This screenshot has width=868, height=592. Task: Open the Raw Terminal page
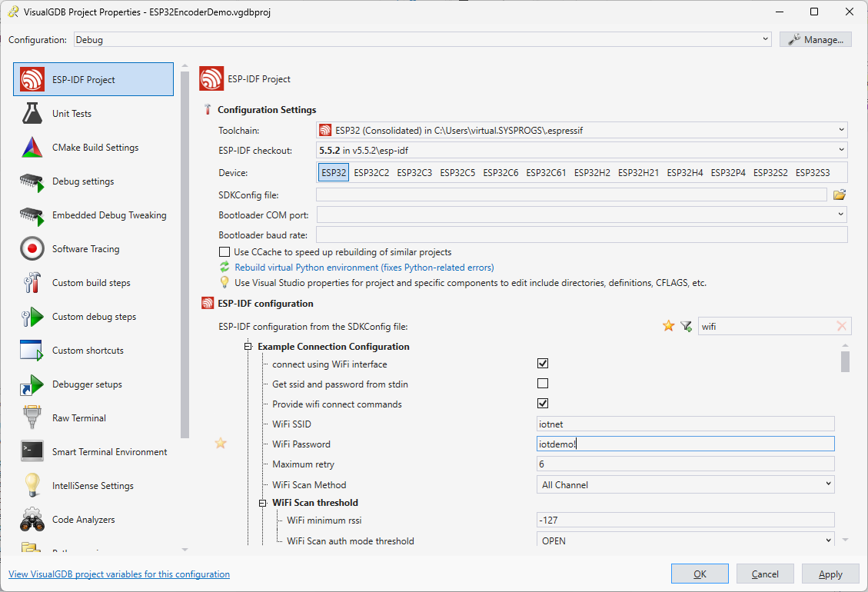click(78, 418)
